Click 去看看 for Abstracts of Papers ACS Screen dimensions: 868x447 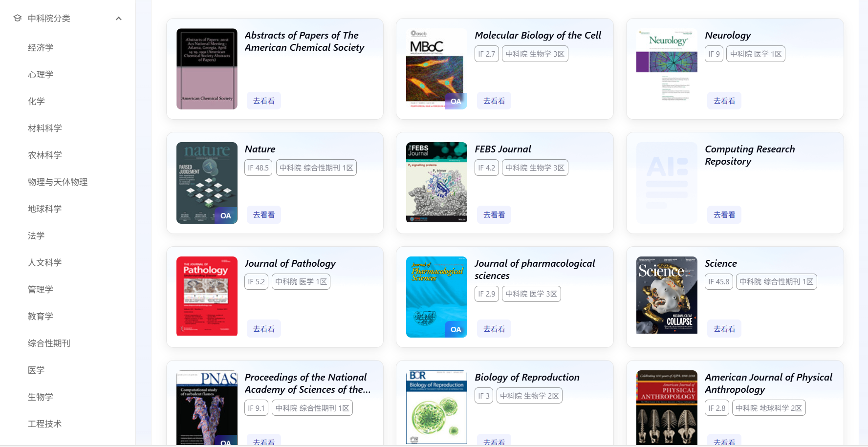[x=264, y=101]
